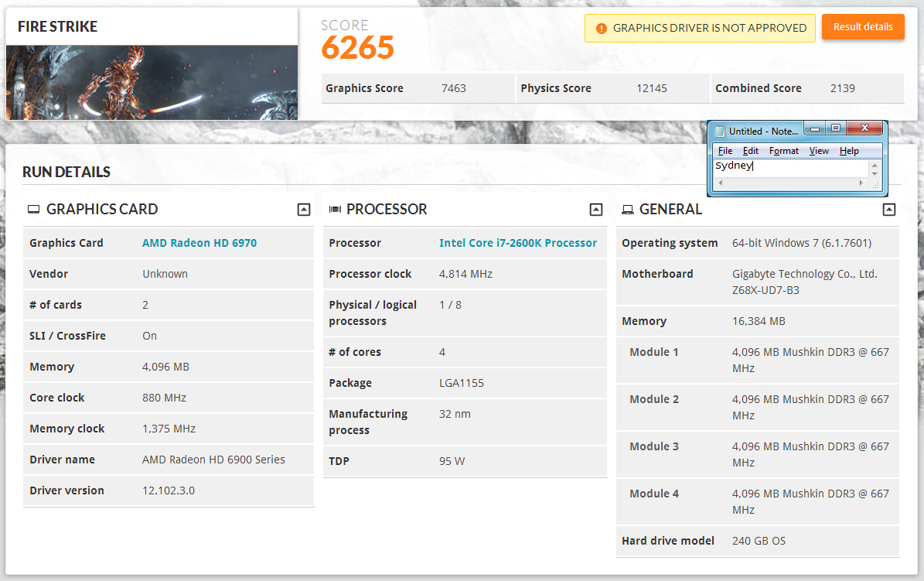Maximize the Untitled Notepad window
Image resolution: width=924 pixels, height=581 pixels.
click(835, 128)
